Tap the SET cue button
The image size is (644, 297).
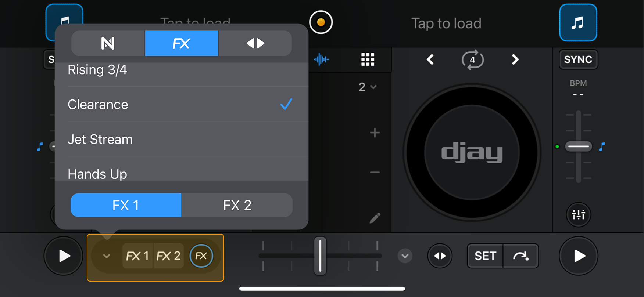coord(485,256)
